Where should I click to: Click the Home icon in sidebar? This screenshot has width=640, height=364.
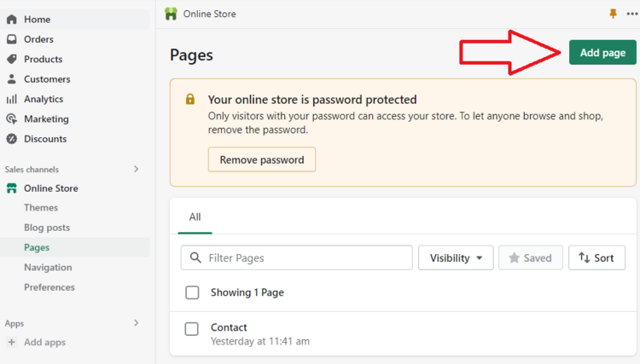point(12,19)
